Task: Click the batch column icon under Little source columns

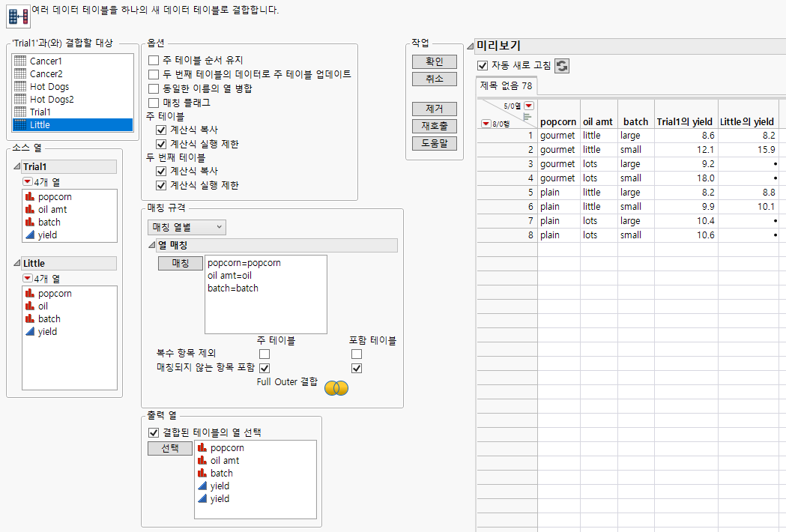Action: 30,318
